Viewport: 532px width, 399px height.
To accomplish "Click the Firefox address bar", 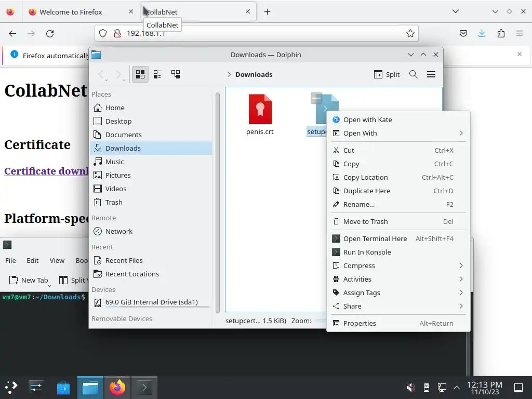I will point(257,33).
